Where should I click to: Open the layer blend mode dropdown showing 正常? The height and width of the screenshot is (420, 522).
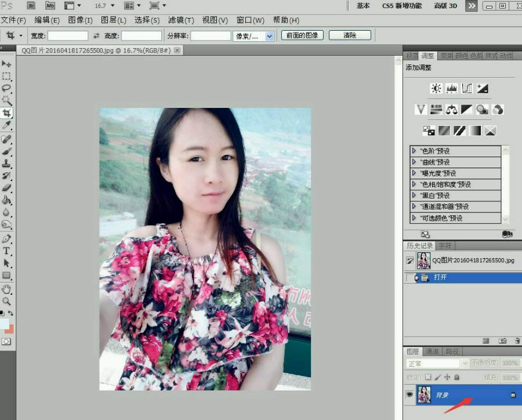pos(436,363)
